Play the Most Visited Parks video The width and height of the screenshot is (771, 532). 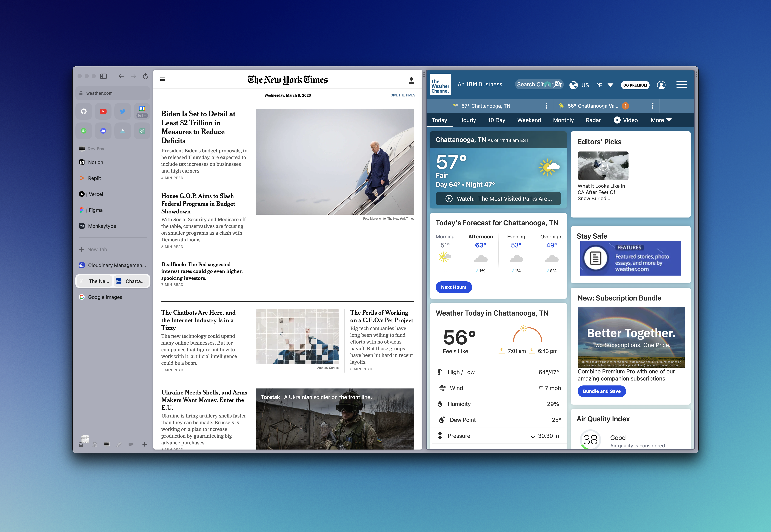(x=498, y=199)
